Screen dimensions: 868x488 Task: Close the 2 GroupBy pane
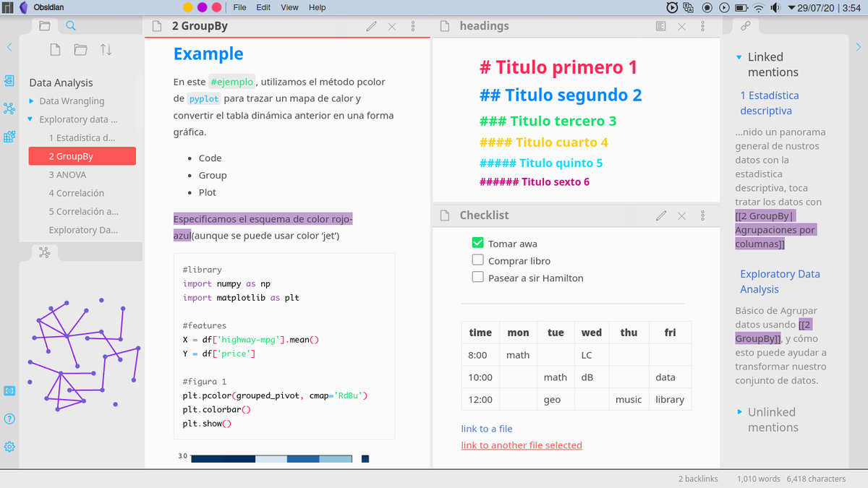(x=392, y=27)
